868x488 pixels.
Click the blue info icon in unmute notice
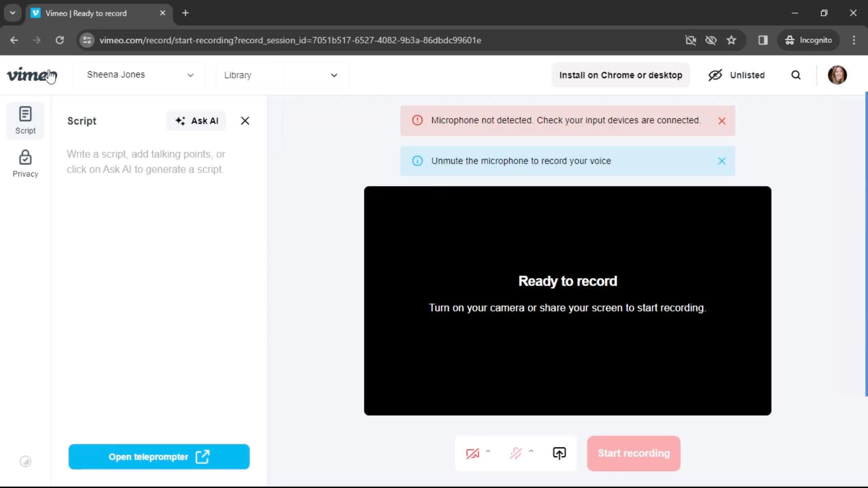[417, 161]
